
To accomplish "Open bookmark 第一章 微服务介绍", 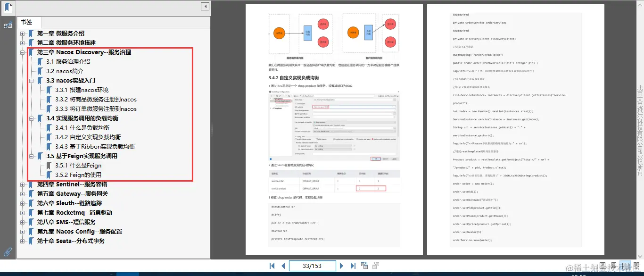I will coord(61,33).
